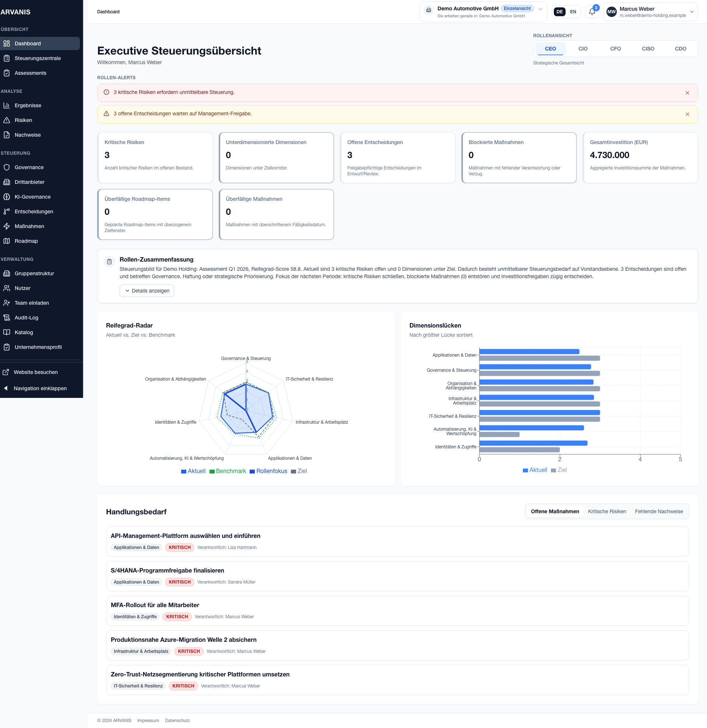Select the KI-Governance sidebar icon
This screenshot has height=728, width=707.
pos(7,197)
